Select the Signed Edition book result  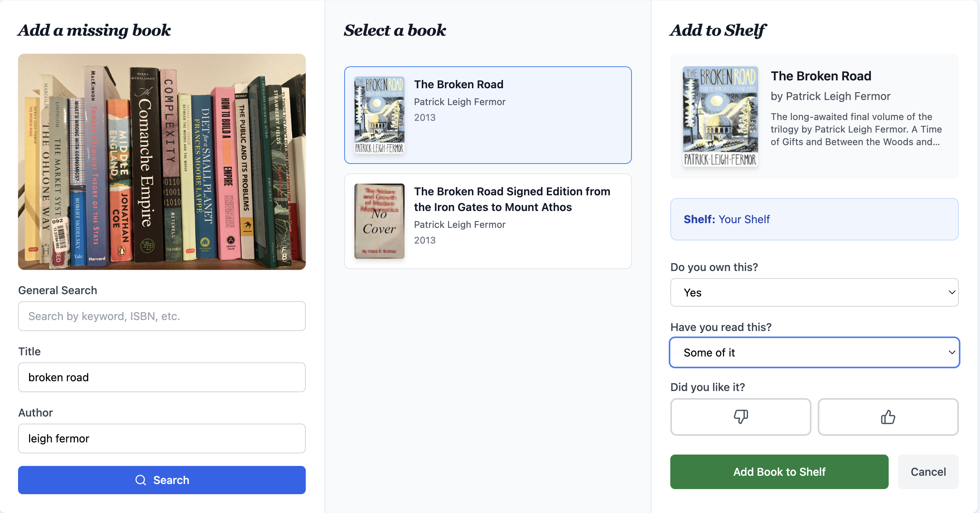click(488, 220)
